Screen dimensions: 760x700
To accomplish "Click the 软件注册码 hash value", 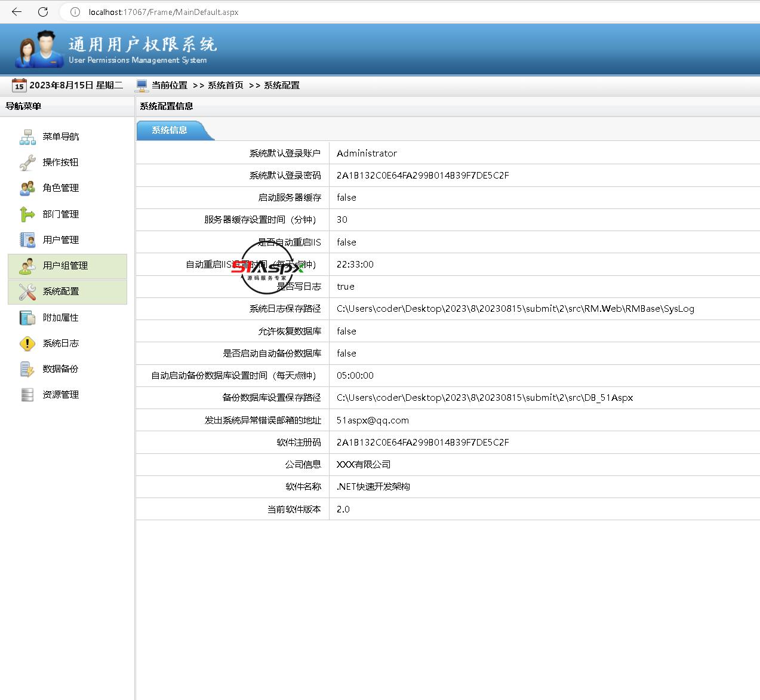I will (x=423, y=443).
